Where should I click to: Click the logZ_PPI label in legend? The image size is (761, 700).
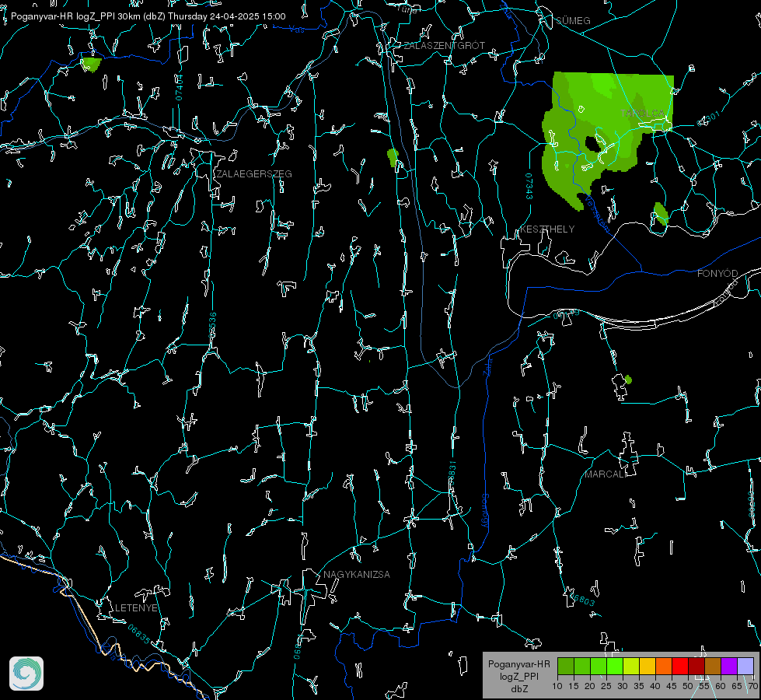click(518, 676)
